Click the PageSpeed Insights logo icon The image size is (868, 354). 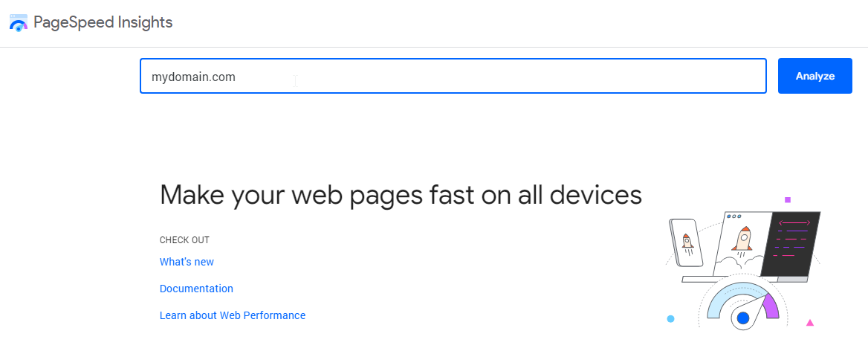pyautogui.click(x=19, y=23)
